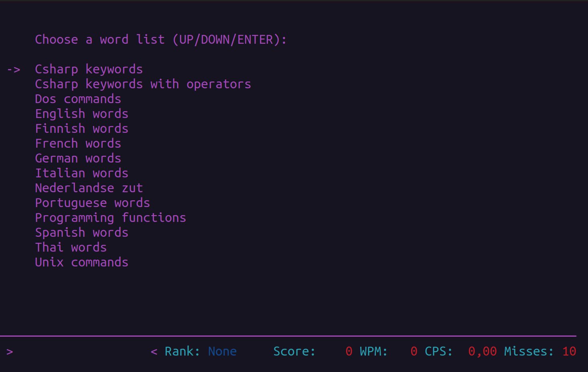Image resolution: width=588 pixels, height=372 pixels.
Task: Choose Nederlandse zut list
Action: [89, 188]
